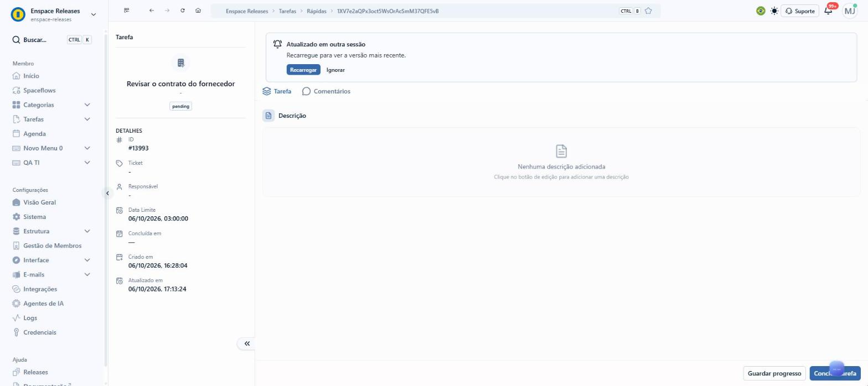Open Integrações in the sidebar
The width and height of the screenshot is (868, 386).
click(x=40, y=289)
